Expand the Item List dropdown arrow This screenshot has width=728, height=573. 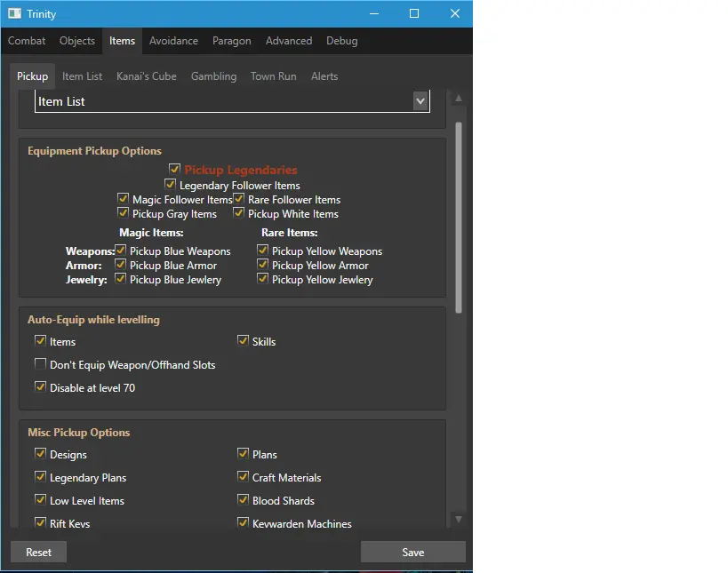point(420,101)
